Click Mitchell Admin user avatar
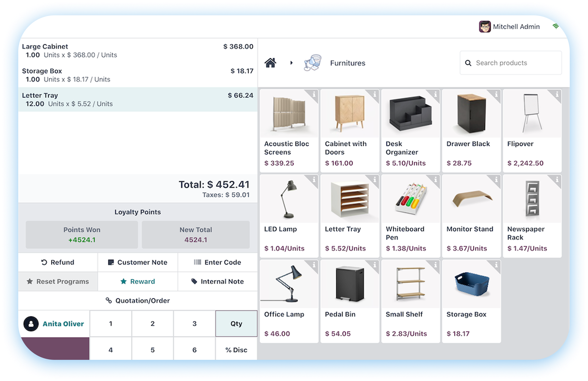 pos(485,27)
